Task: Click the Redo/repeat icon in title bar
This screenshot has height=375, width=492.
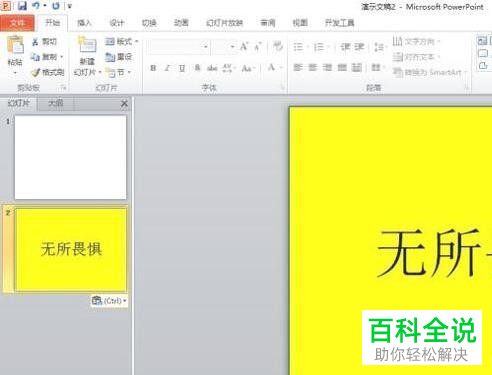Action: tap(56, 6)
